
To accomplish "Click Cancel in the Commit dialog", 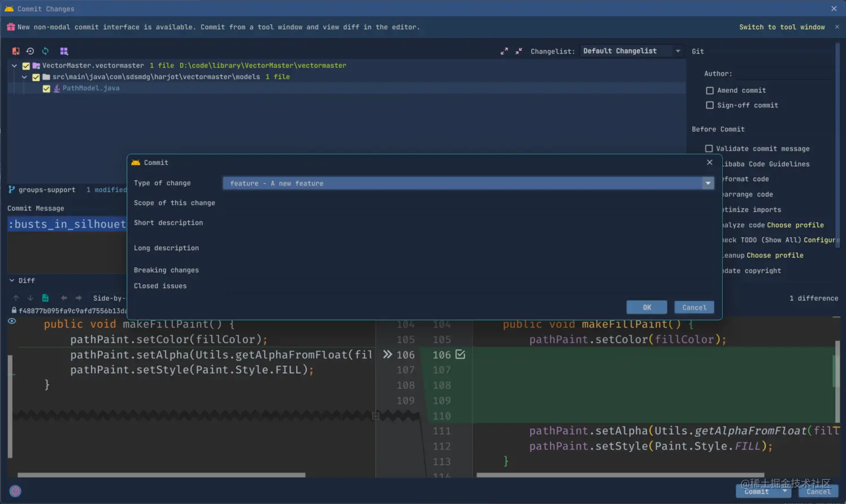I will (694, 307).
